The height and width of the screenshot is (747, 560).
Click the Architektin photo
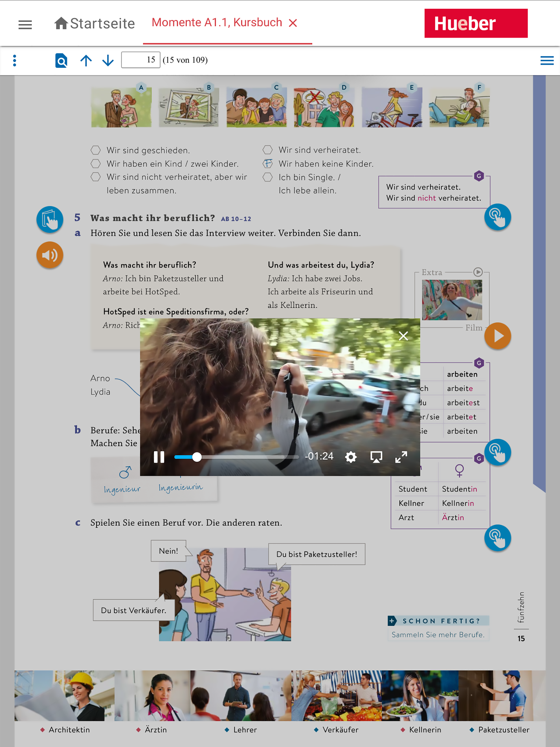(65, 696)
